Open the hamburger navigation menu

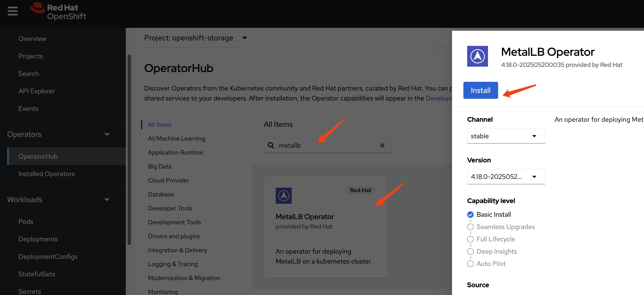pyautogui.click(x=13, y=11)
